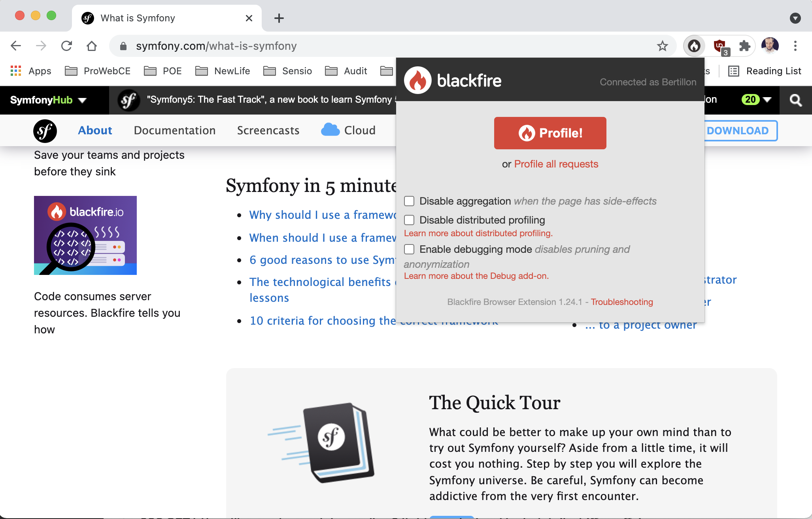The width and height of the screenshot is (812, 519).
Task: Open the Extensions puzzle piece menu
Action: 745,46
